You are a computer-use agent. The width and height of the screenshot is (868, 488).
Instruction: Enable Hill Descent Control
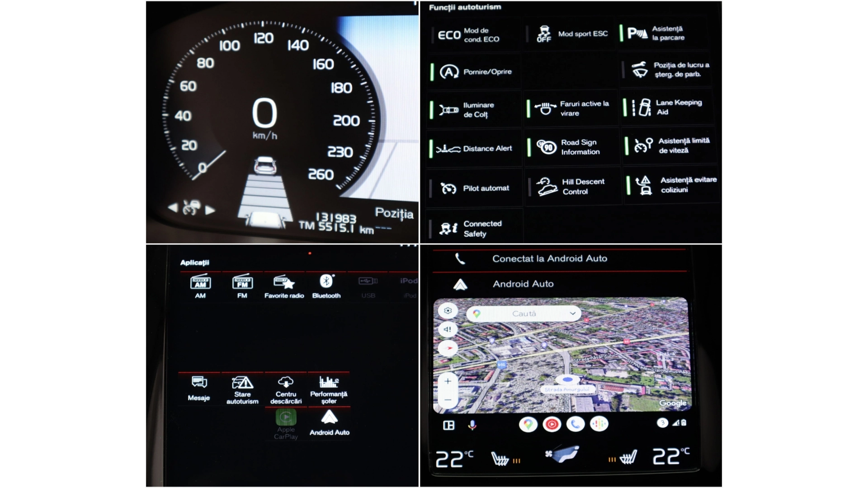(x=572, y=187)
